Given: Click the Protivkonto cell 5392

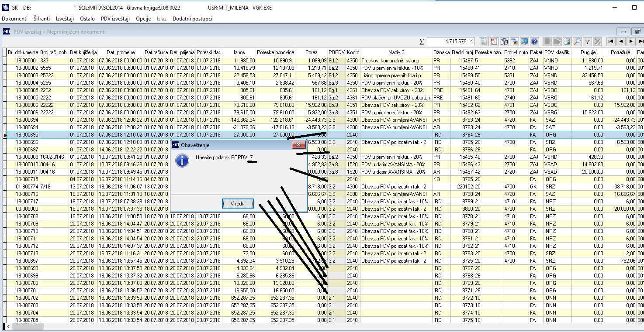Looking at the screenshot, I should (516, 60).
